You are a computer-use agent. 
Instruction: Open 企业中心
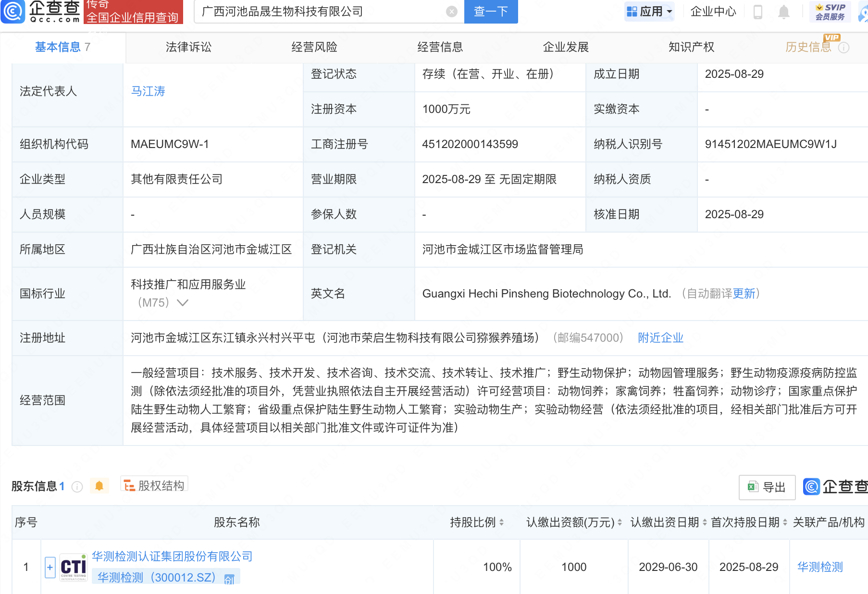(x=713, y=12)
